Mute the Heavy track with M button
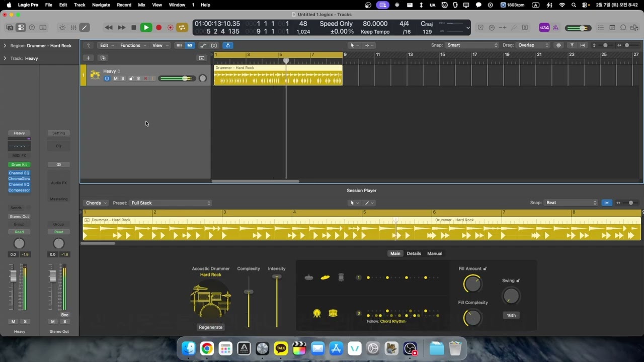 [x=116, y=78]
